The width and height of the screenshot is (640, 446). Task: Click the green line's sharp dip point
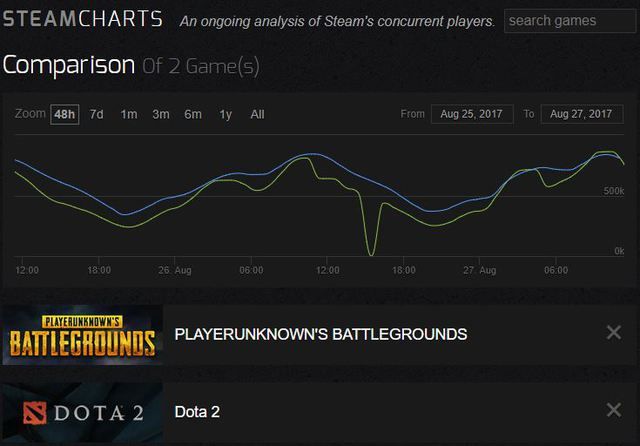[372, 254]
